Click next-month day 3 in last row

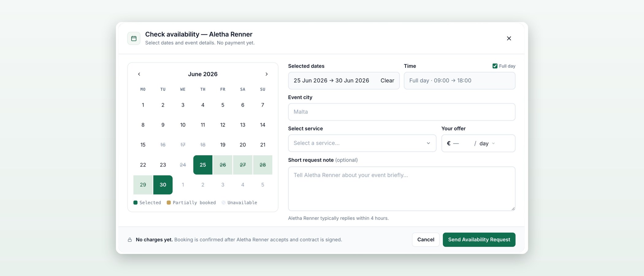pyautogui.click(x=223, y=185)
